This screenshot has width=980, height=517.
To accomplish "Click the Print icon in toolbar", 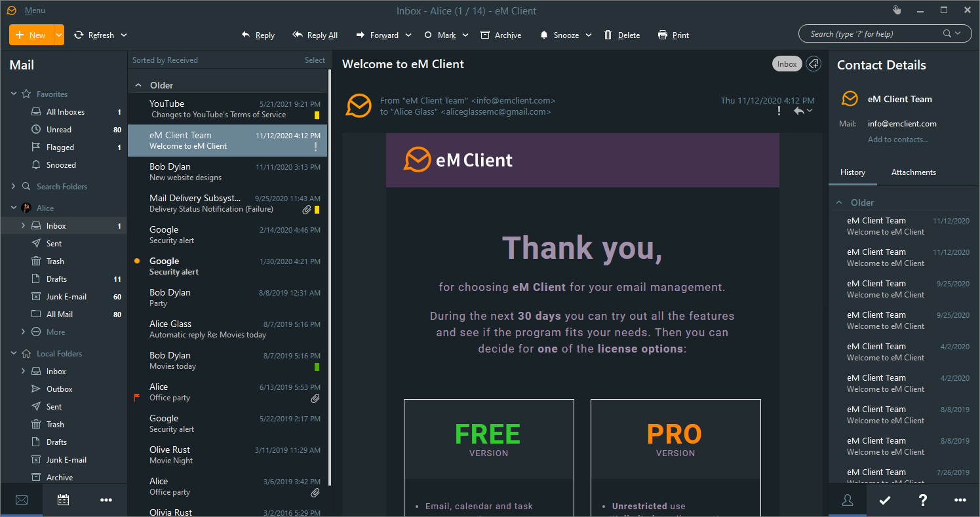I will pos(663,35).
